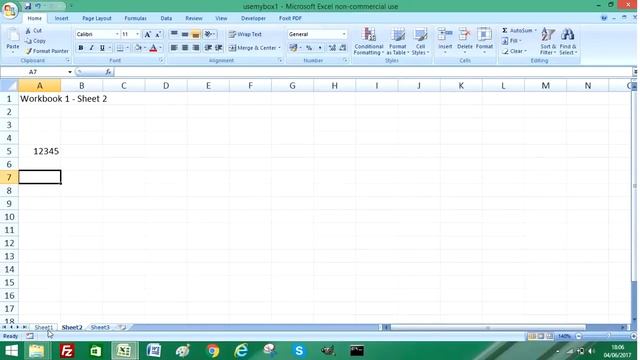The image size is (640, 360).
Task: Select row 5 header
Action: pos(9,151)
